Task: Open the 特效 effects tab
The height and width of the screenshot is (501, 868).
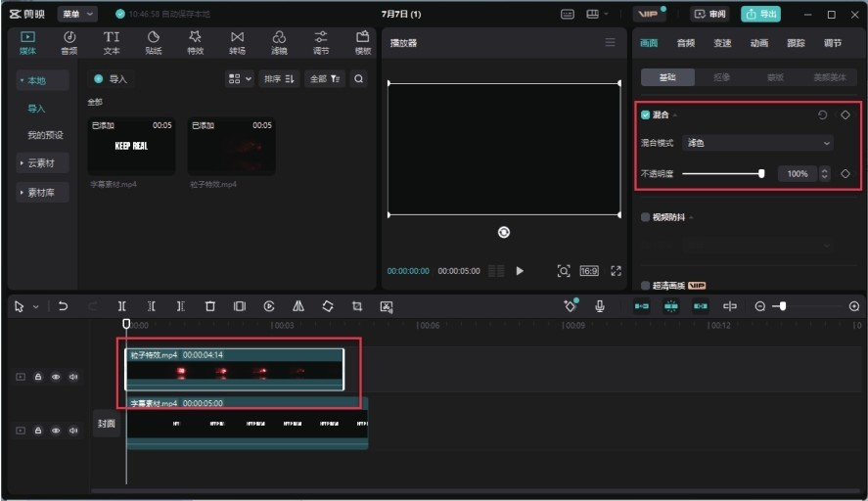Action: pos(196,43)
